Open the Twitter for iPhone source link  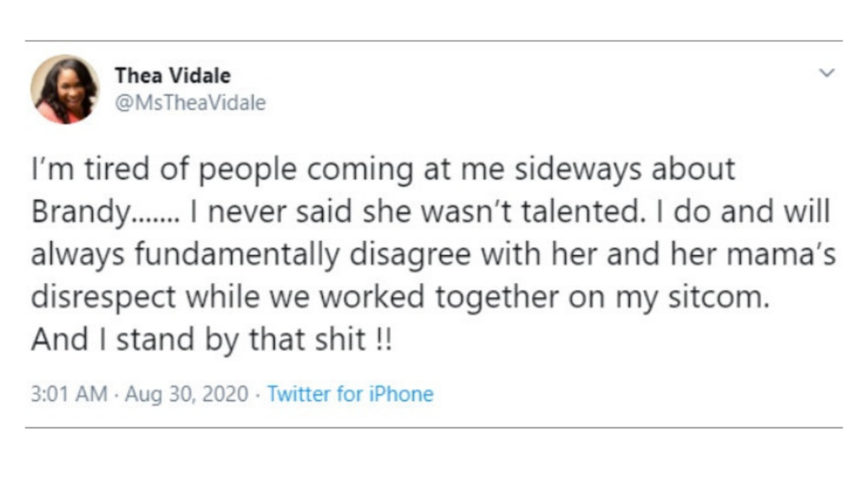click(350, 395)
